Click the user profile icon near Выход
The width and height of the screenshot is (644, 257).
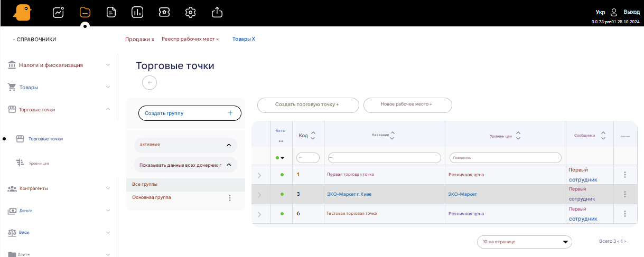tap(614, 12)
